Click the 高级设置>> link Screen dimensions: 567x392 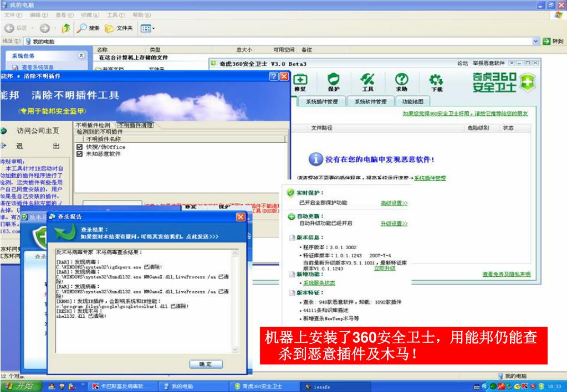[394, 203]
